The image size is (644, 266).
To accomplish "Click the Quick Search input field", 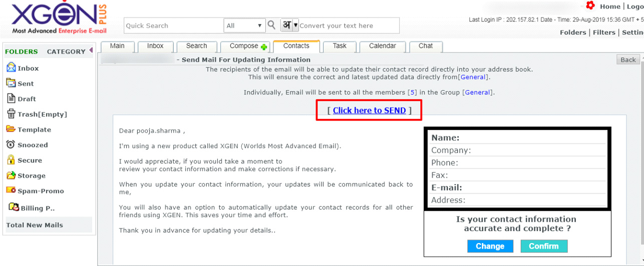I will tap(174, 25).
